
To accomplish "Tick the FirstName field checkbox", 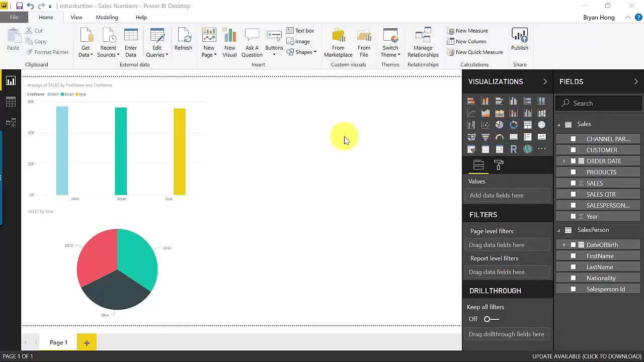I will tap(573, 256).
